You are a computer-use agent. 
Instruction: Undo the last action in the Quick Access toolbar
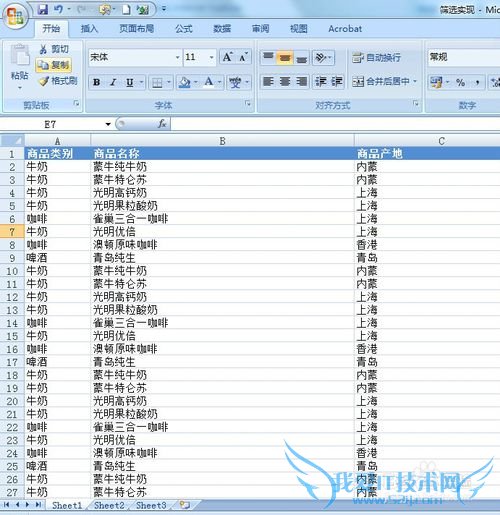58,9
